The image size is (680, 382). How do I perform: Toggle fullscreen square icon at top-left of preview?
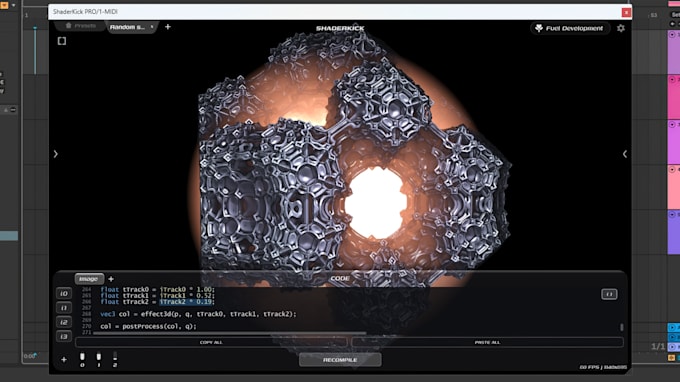coord(62,41)
